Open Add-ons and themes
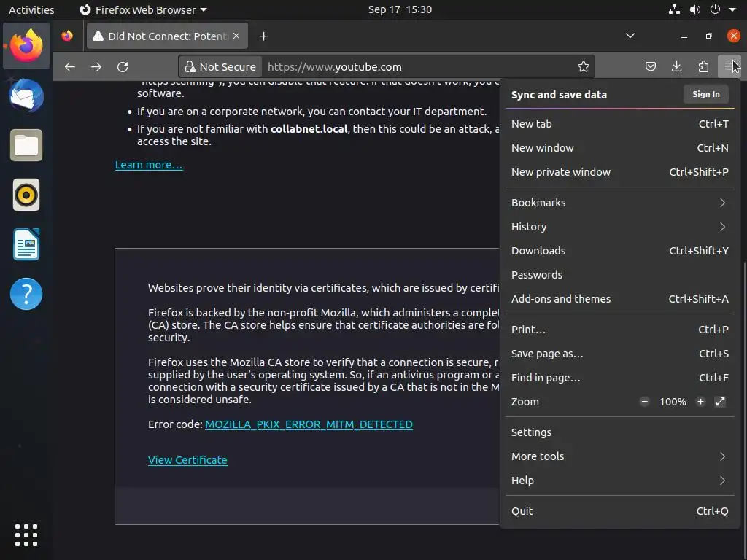 pyautogui.click(x=620, y=298)
